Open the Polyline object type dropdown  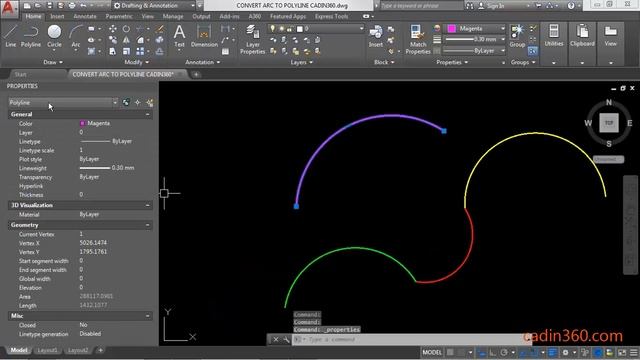63,102
